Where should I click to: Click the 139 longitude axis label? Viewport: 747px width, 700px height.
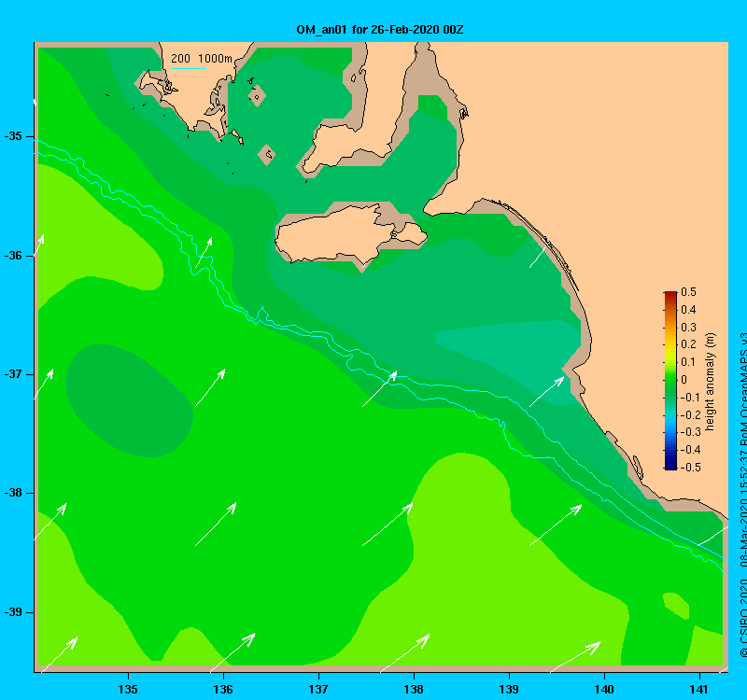point(509,689)
